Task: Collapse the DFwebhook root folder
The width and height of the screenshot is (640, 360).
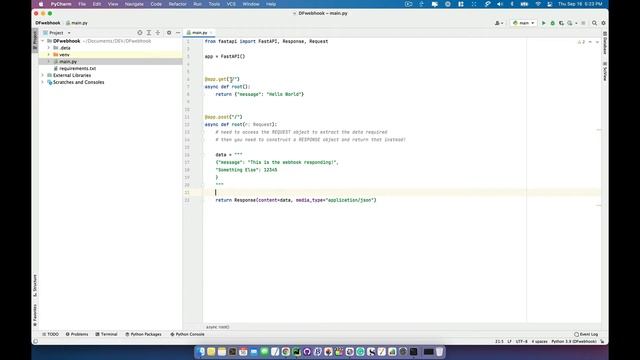Action: [x=43, y=41]
